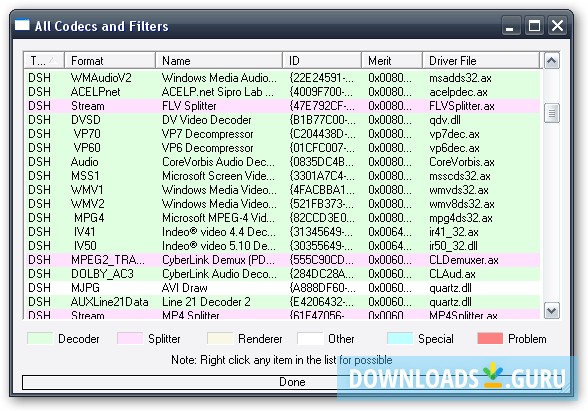Click the mpg4ds32.ax driver file cell
The width and height of the screenshot is (588, 411).
click(x=461, y=218)
